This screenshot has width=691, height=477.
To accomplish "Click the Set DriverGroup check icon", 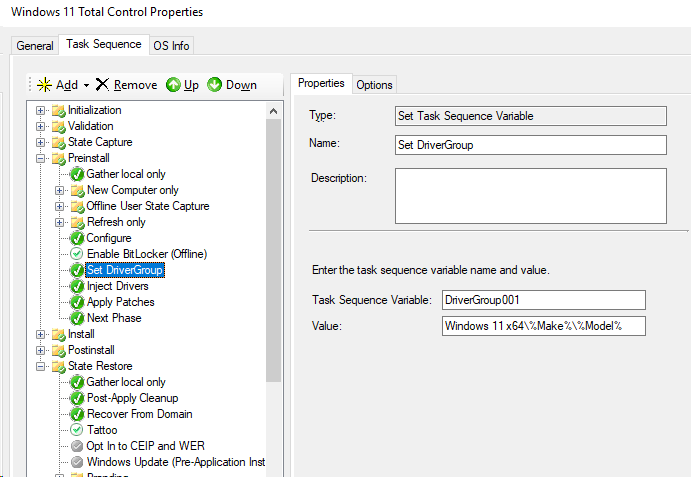I will point(77,270).
